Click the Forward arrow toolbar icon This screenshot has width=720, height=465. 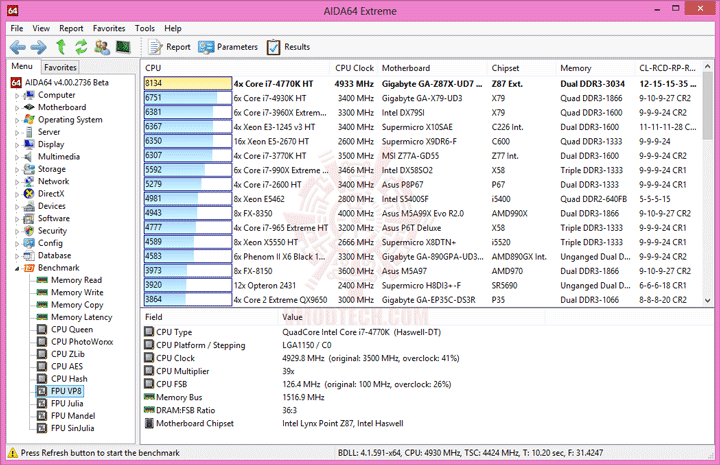pyautogui.click(x=39, y=47)
